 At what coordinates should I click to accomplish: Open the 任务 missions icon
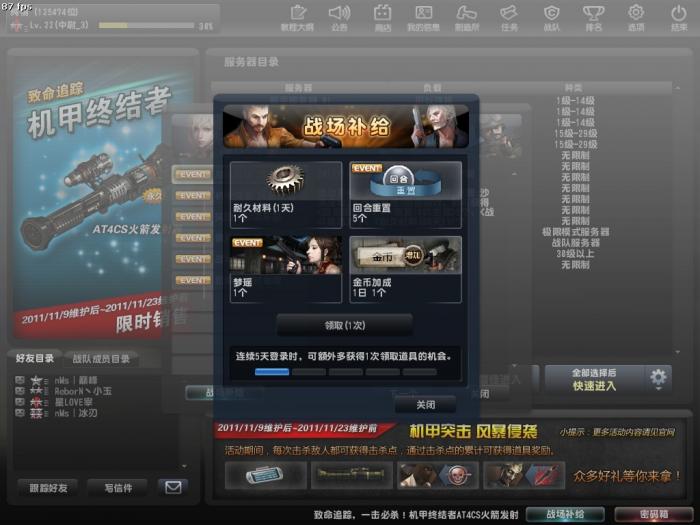[509, 18]
